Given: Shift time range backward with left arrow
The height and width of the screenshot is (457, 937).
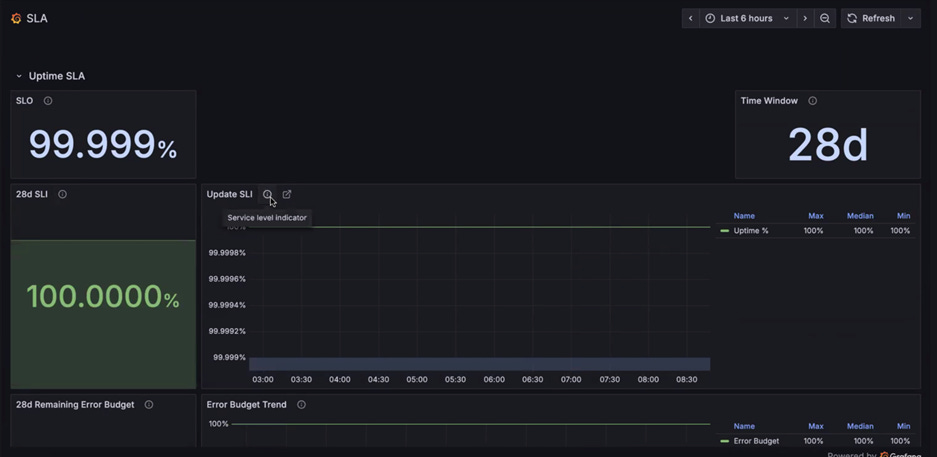Looking at the screenshot, I should pyautogui.click(x=691, y=19).
